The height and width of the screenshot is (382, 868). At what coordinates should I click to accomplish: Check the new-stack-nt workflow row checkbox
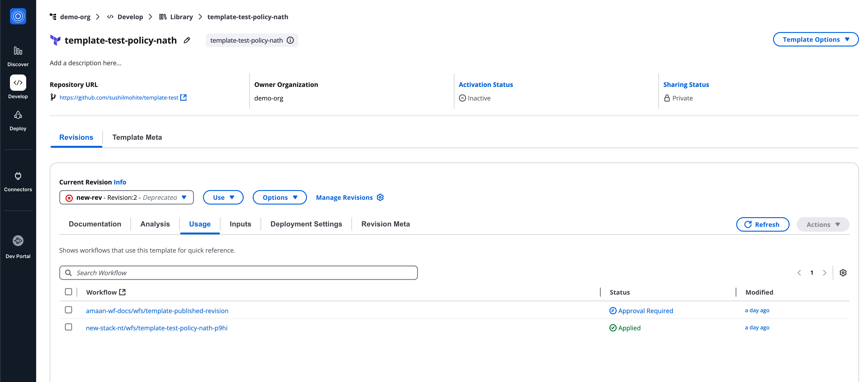click(x=68, y=327)
